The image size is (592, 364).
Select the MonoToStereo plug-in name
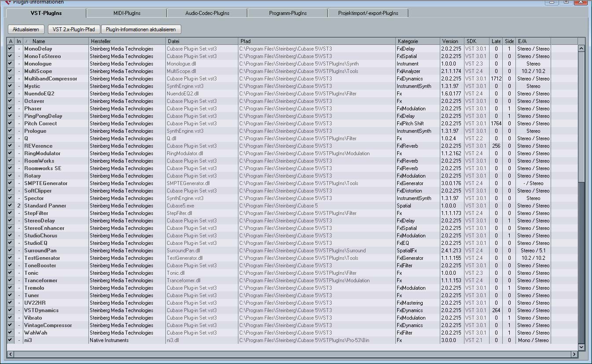point(42,56)
